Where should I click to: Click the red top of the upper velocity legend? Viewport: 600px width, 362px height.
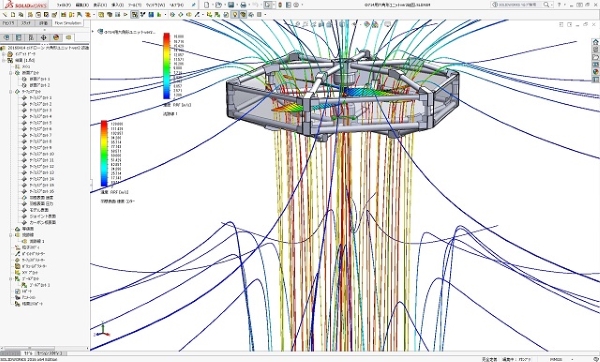[x=166, y=36]
